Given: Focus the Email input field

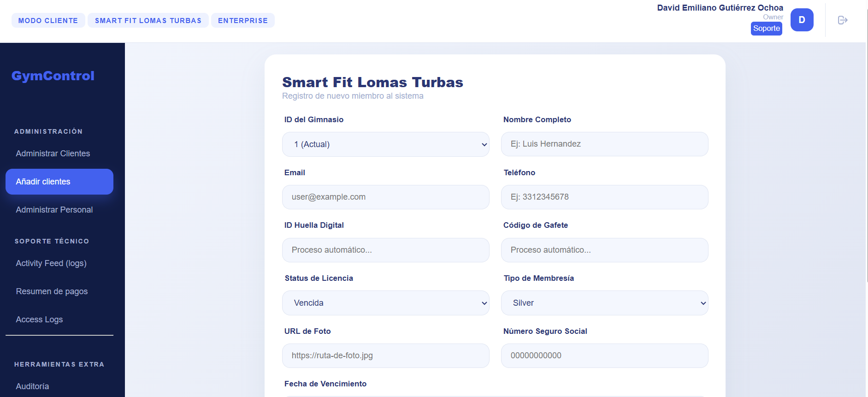Looking at the screenshot, I should pos(386,197).
